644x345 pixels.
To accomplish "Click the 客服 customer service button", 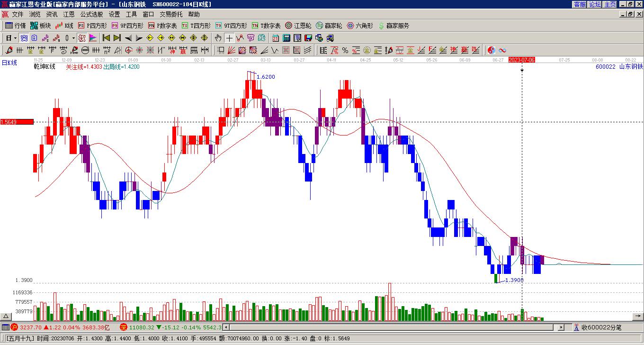I will [580, 4].
